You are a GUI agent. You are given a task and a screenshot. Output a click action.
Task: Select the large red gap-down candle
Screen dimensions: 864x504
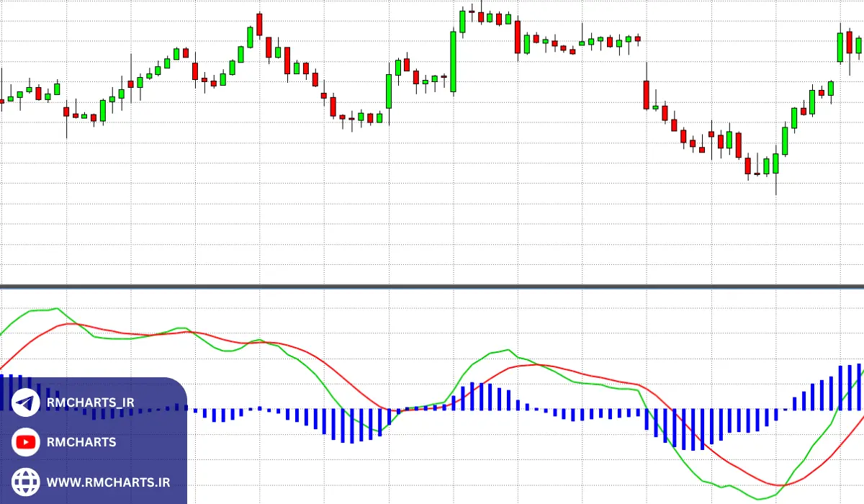click(646, 94)
